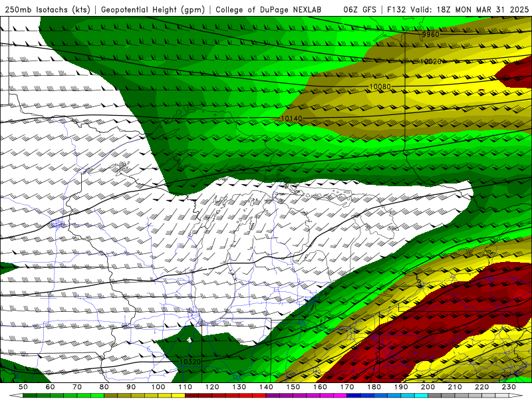532x399 pixels.
Task: Select the purple swatch right of 140
Action: (x=273, y=396)
